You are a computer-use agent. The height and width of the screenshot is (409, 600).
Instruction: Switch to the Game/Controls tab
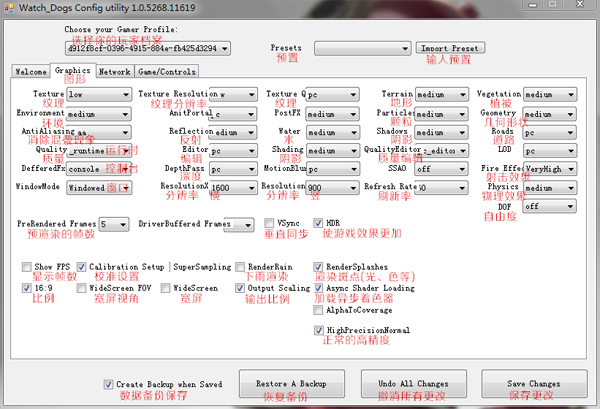click(167, 72)
